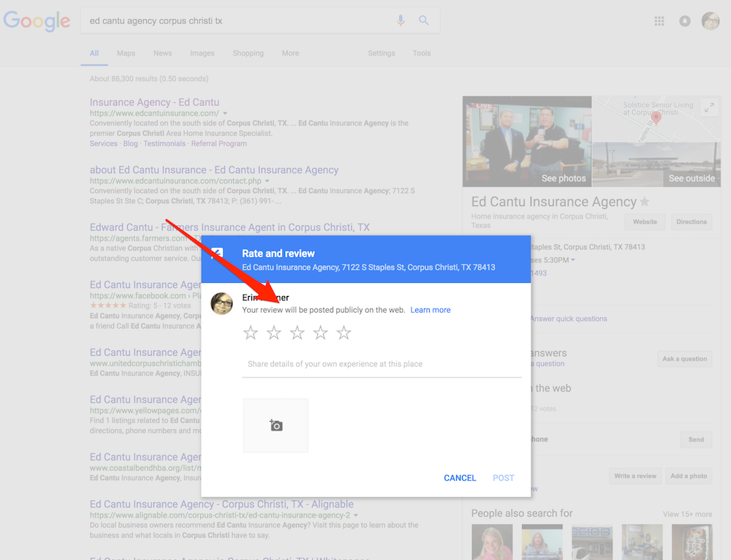
Task: Open the Settings menu
Action: (x=382, y=53)
